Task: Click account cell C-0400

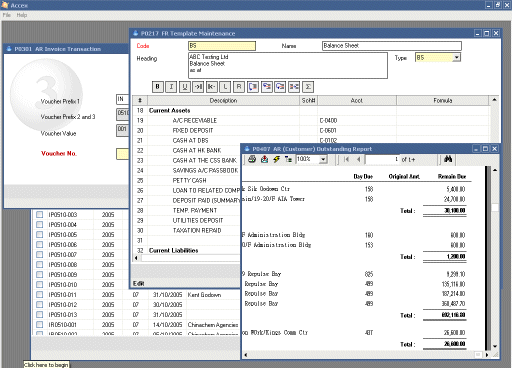Action: (x=357, y=120)
